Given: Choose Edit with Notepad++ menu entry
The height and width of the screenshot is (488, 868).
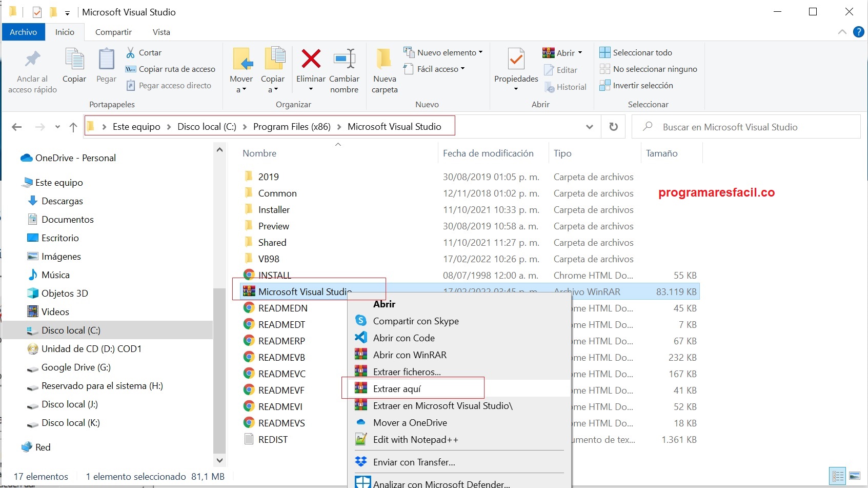Looking at the screenshot, I should [415, 440].
